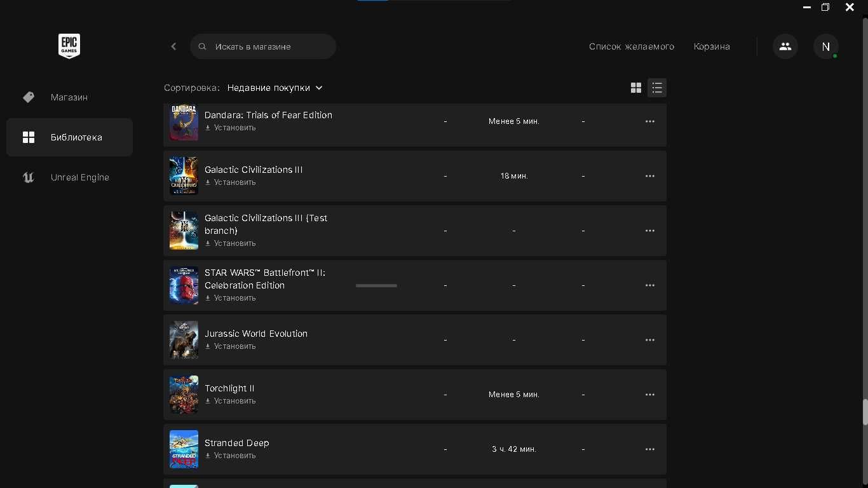Viewport: 868px width, 488px height.
Task: Restore down the window
Action: click(825, 7)
